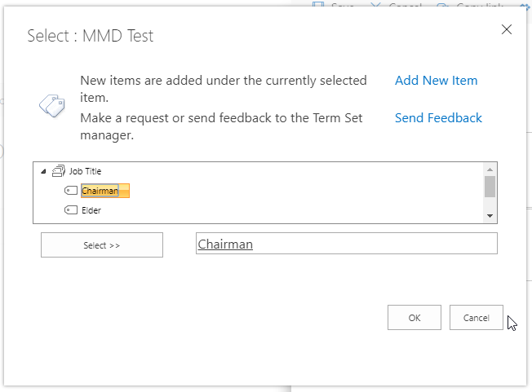Click the tag icon beside Chairman
Viewport: 532px width, 392px height.
click(71, 191)
